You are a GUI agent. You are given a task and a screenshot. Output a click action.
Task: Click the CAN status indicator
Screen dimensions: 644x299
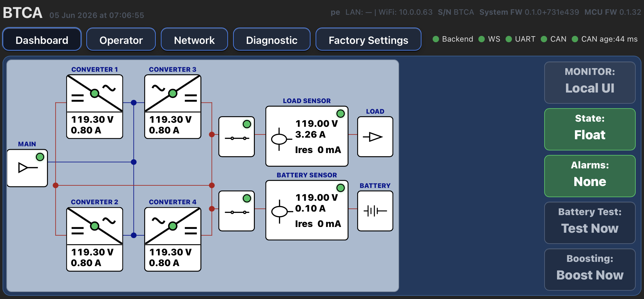click(x=554, y=39)
